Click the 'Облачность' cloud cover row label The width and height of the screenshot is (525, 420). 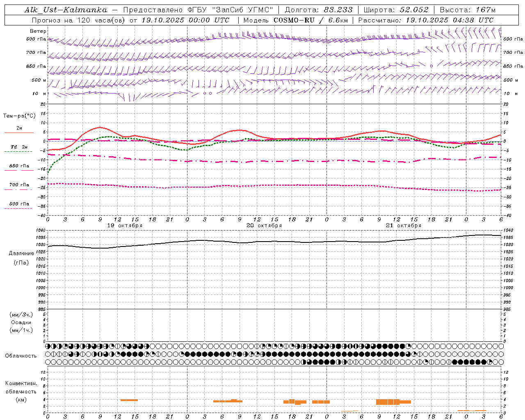(21, 356)
